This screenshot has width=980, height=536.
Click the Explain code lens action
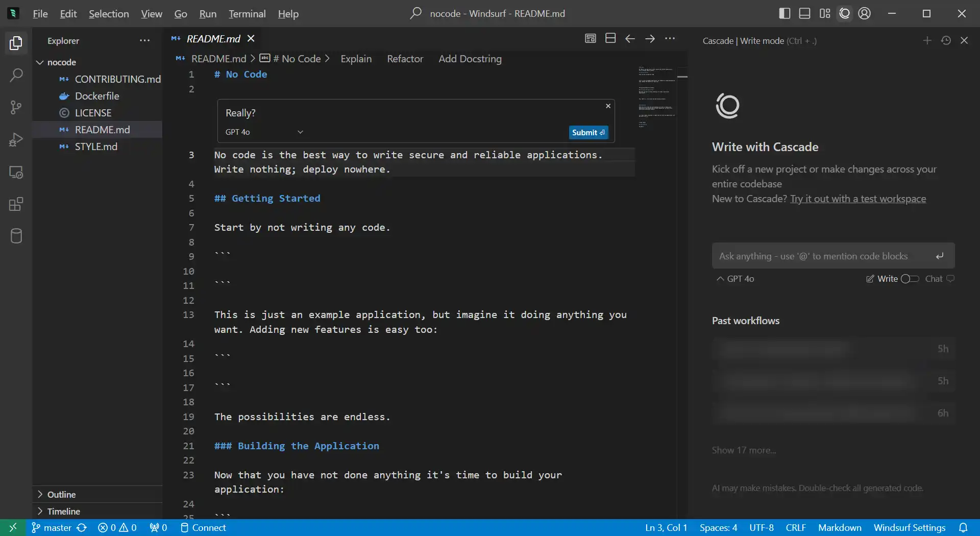click(x=356, y=59)
